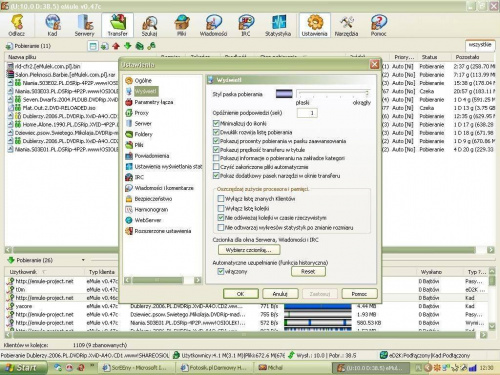The width and height of the screenshot is (500, 375).
Task: Select the wszystkie category tab
Action: coord(480,45)
